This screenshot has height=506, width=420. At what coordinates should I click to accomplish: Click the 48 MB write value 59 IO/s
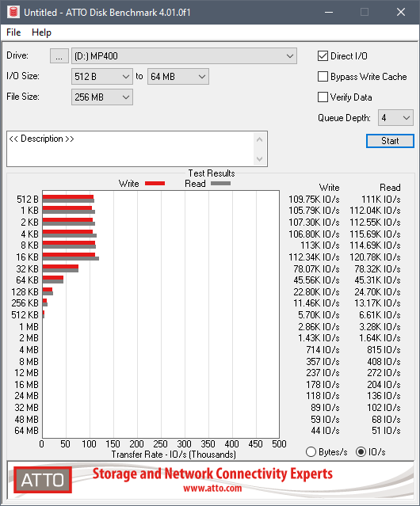[325, 419]
